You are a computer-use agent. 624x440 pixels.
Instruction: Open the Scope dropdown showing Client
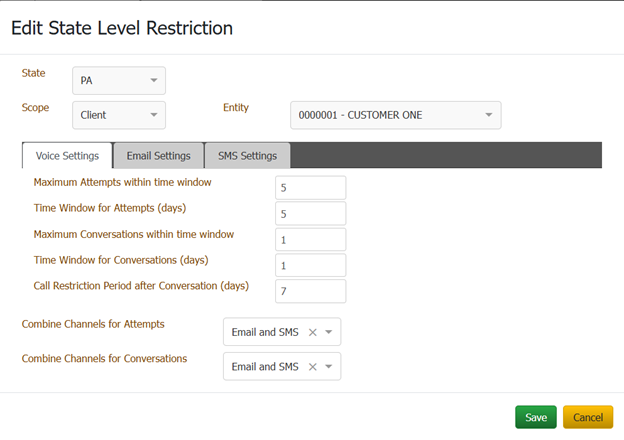119,115
